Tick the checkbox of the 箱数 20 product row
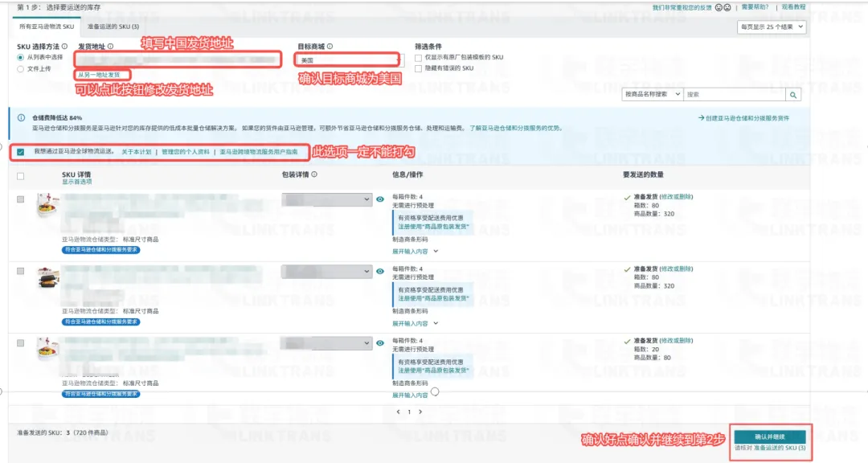Image resolution: width=868 pixels, height=463 pixels. [20, 343]
